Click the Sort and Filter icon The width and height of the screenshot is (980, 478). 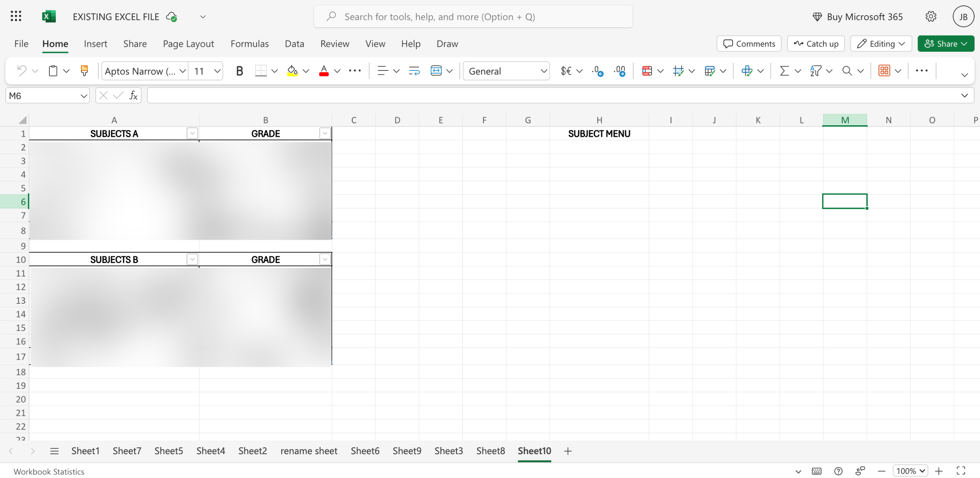815,71
